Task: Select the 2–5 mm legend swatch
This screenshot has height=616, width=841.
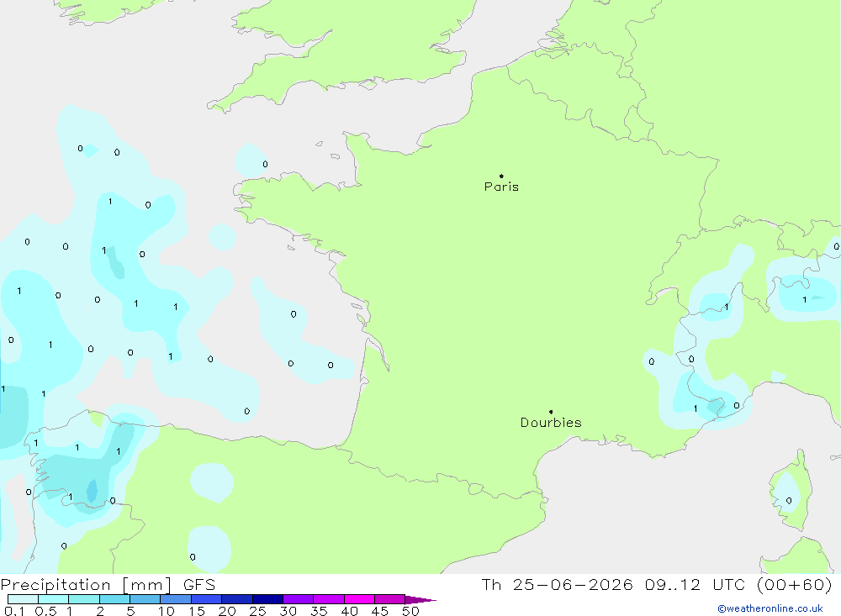Action: point(114,599)
